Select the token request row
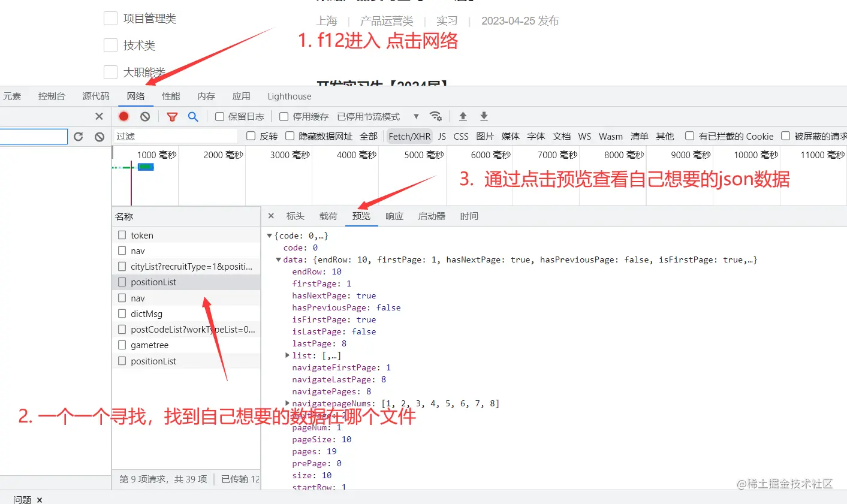The image size is (847, 504). (186, 235)
